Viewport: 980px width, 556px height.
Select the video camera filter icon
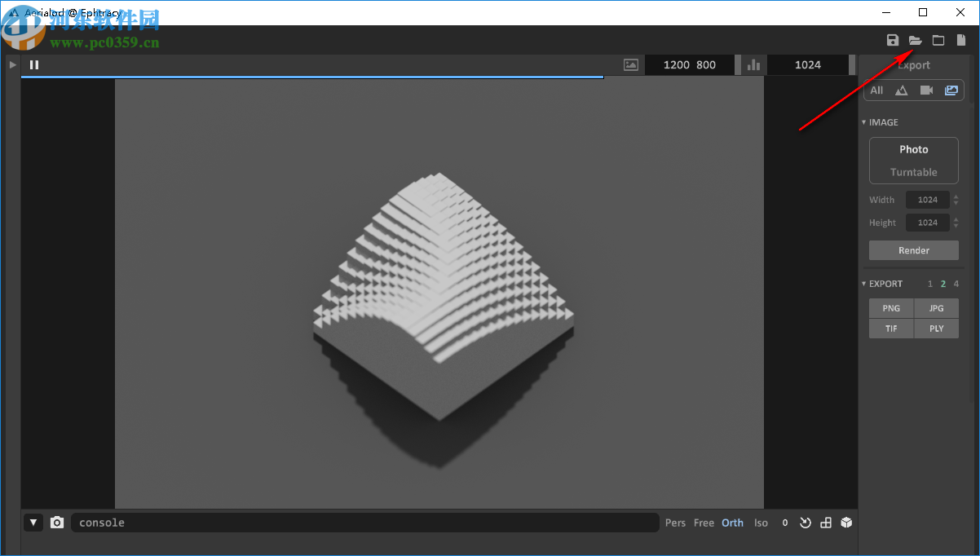[926, 90]
